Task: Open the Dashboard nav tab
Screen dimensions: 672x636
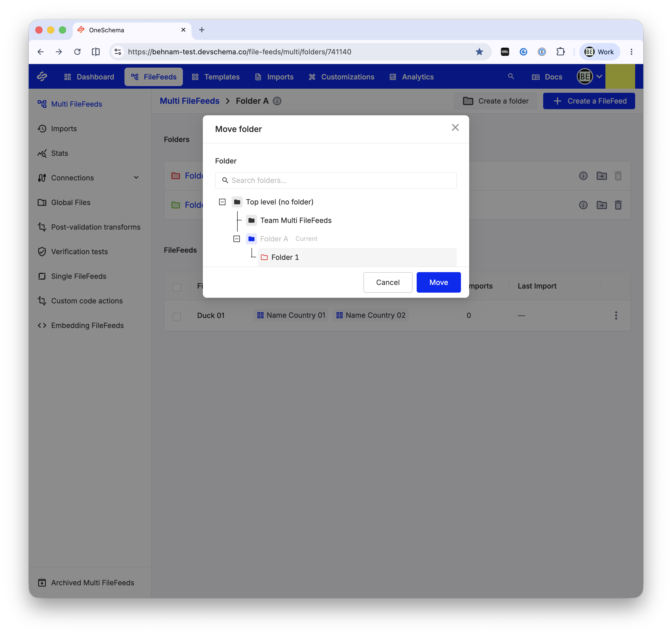Action: (x=89, y=77)
